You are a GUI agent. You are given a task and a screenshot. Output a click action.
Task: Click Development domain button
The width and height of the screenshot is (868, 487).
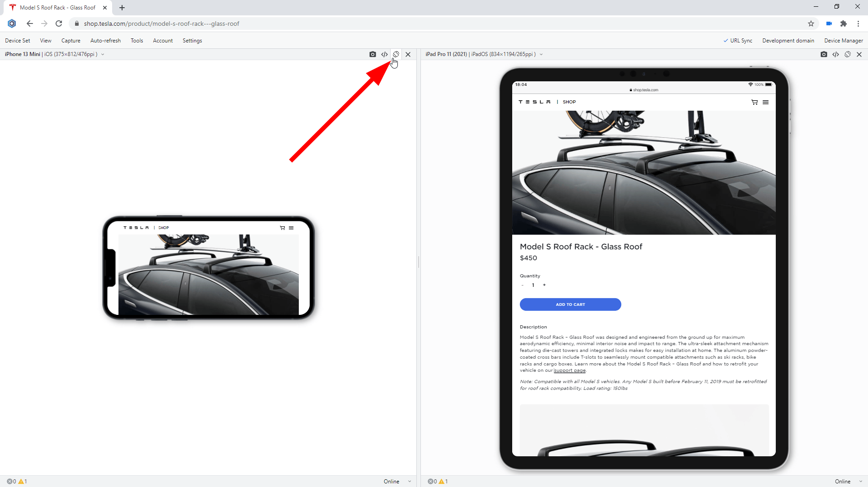[788, 41]
